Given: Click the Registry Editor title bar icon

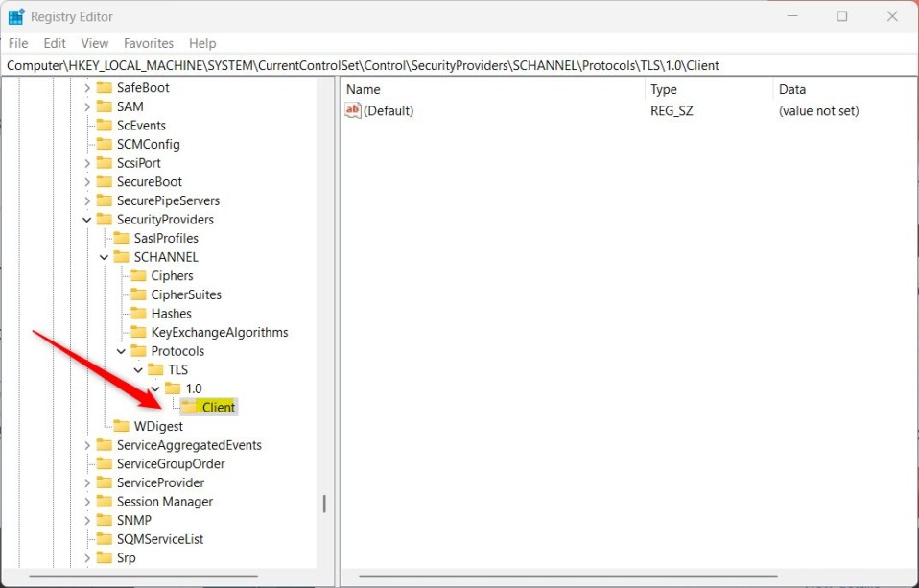Looking at the screenshot, I should click(x=16, y=16).
